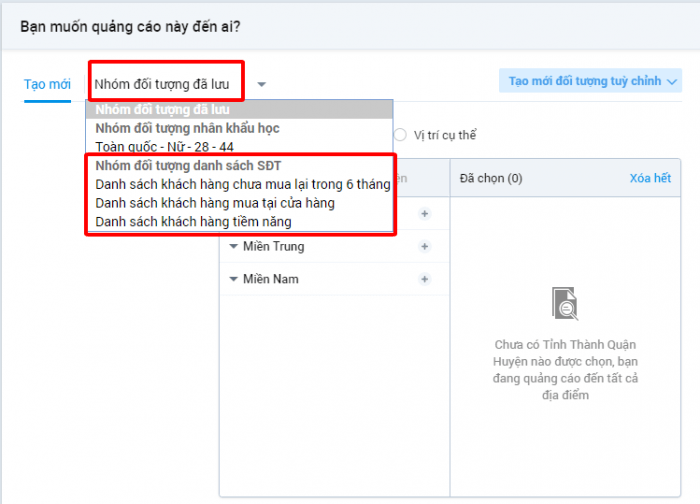
Task: Choose Danh sách khách hàng tiềm năng option
Action: pyautogui.click(x=193, y=221)
